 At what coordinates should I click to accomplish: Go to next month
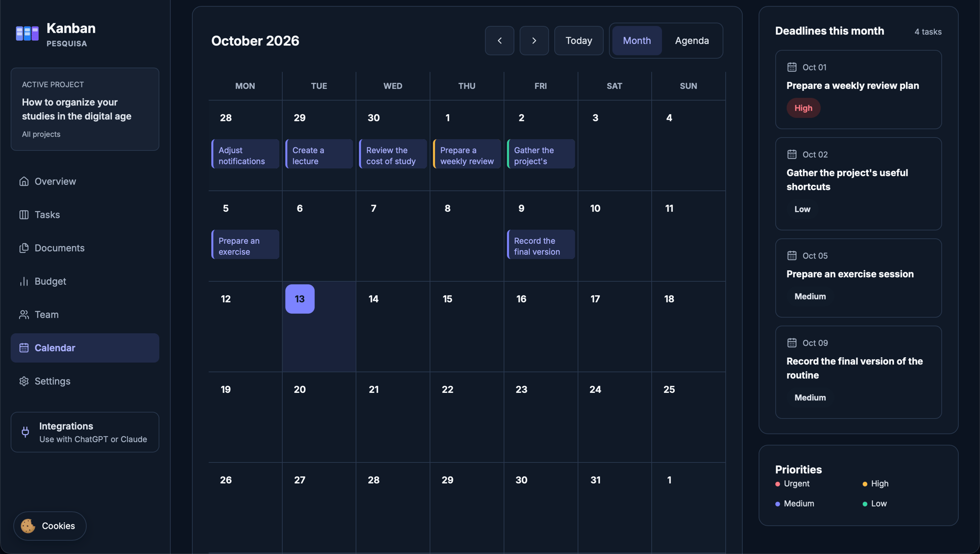tap(534, 40)
